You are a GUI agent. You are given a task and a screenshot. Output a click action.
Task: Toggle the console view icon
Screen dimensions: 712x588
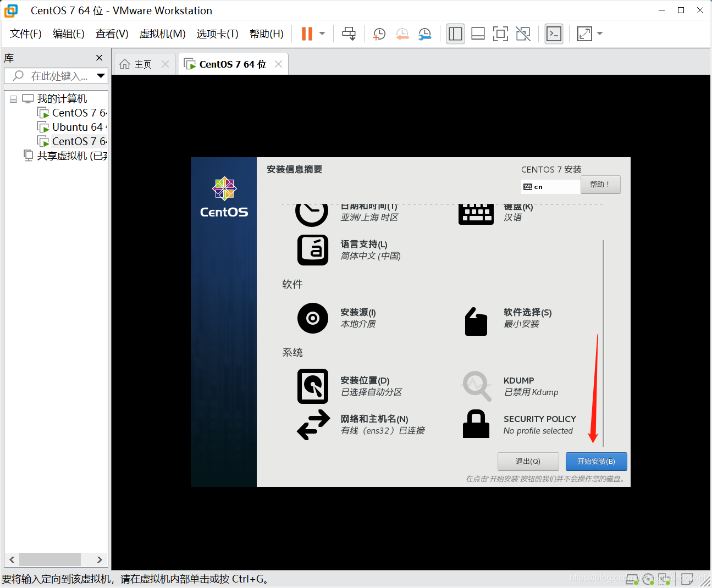(554, 34)
